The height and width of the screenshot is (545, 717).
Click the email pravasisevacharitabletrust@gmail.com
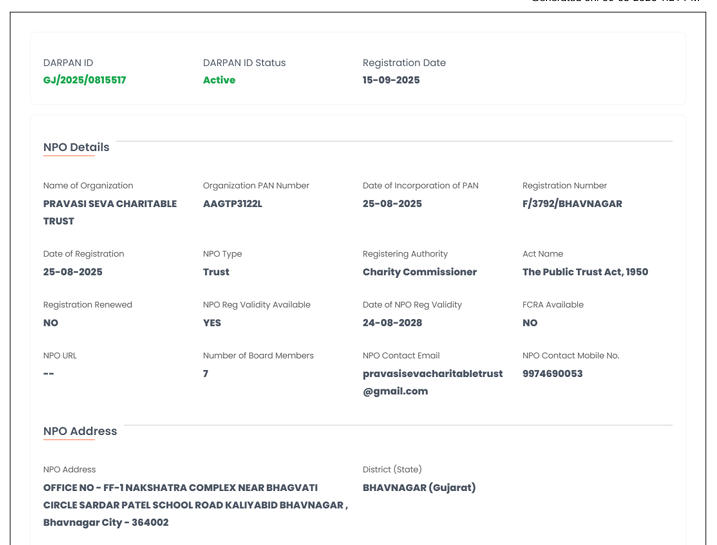tap(433, 382)
